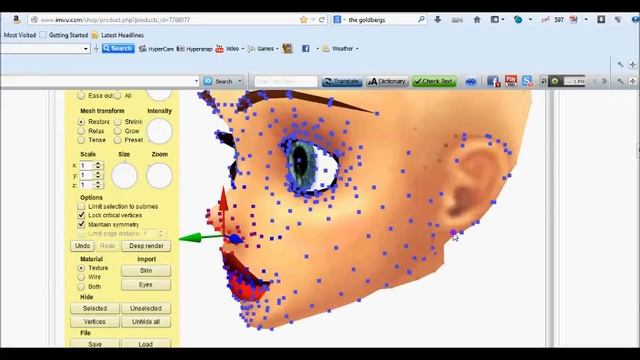Import Skin texture

click(146, 270)
